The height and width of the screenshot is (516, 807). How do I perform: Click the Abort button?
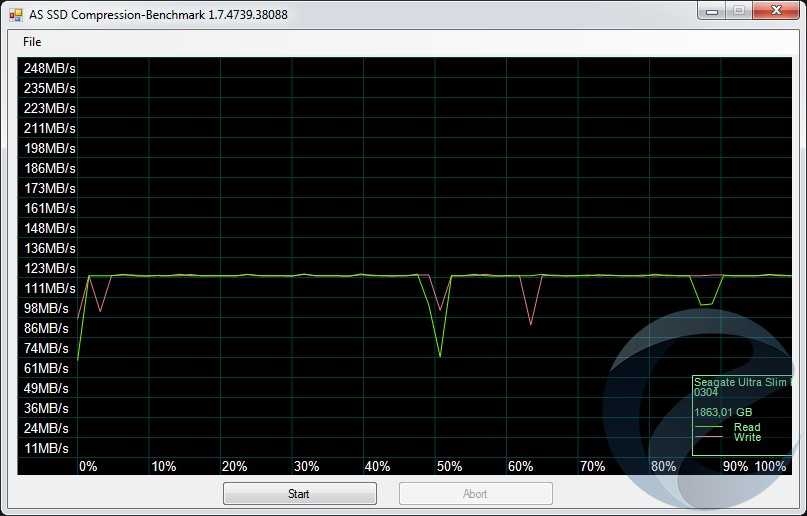click(475, 494)
